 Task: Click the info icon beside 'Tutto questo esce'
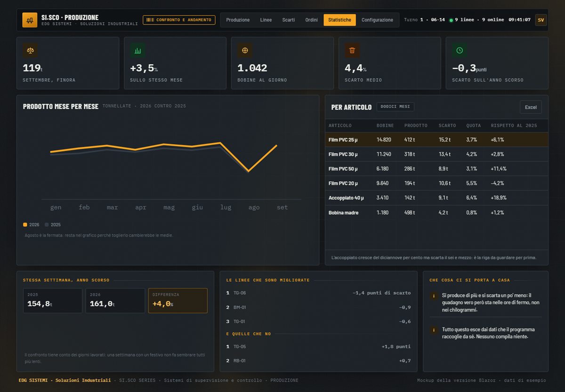[434, 330]
